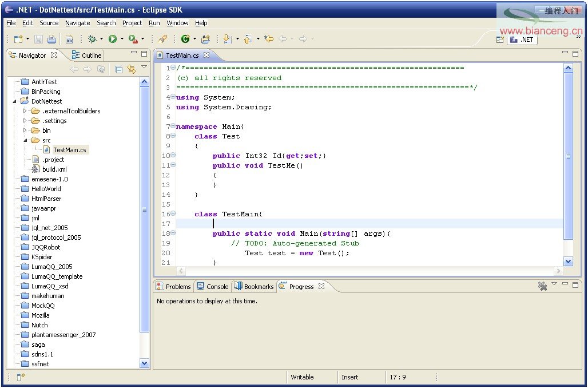
Task: Collapse the src folder
Action: pyautogui.click(x=25, y=140)
